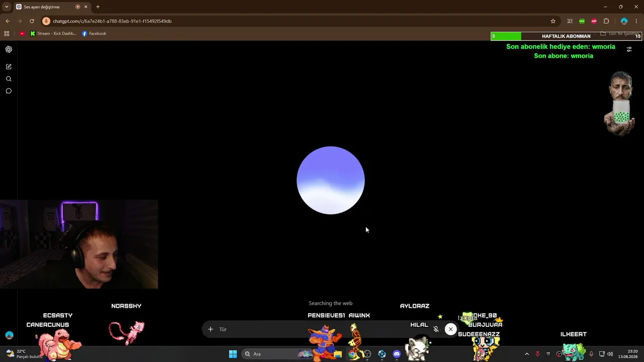Reload the ChatGPT page
This screenshot has height=362, width=644.
[32, 21]
